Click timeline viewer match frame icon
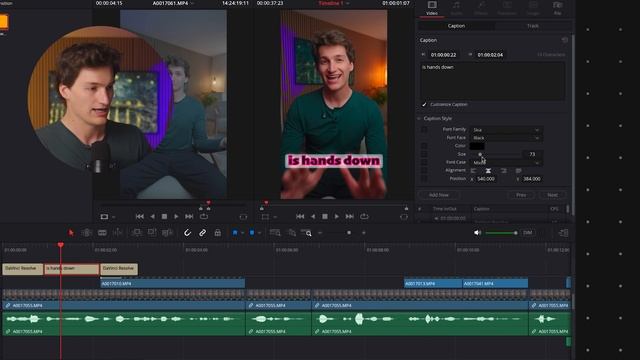 (x=404, y=217)
